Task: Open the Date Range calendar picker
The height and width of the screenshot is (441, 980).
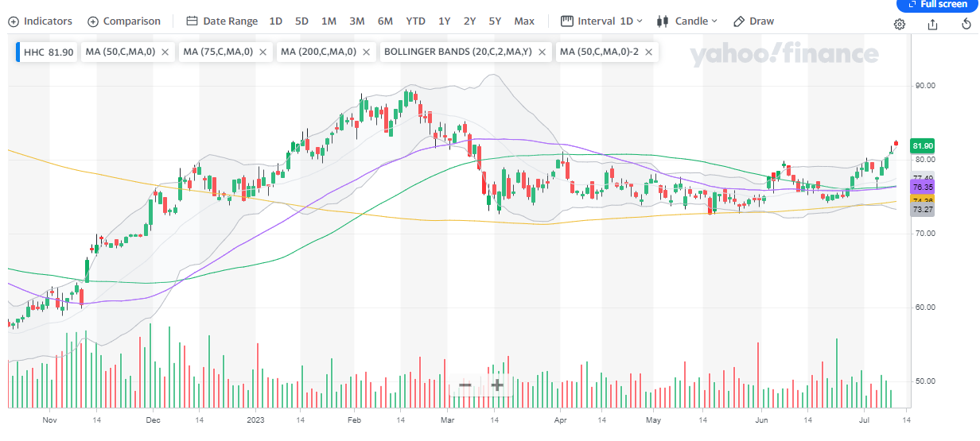Action: click(x=222, y=21)
